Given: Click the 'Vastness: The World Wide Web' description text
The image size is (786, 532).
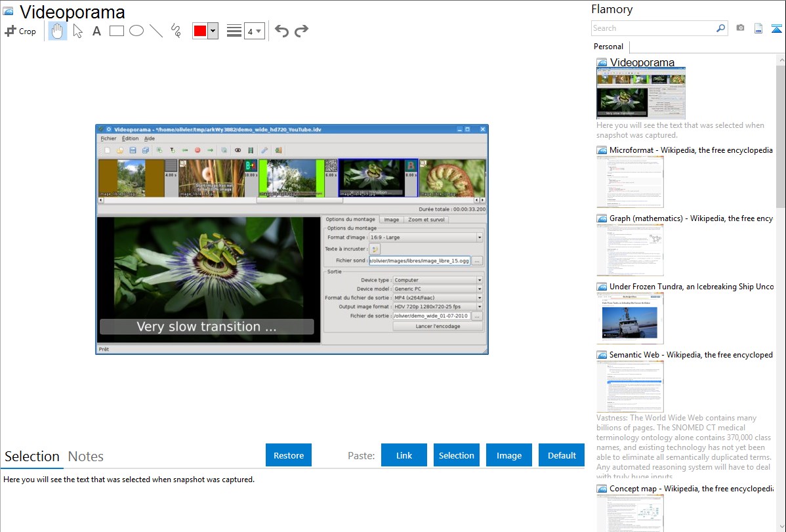Looking at the screenshot, I should click(x=684, y=447).
